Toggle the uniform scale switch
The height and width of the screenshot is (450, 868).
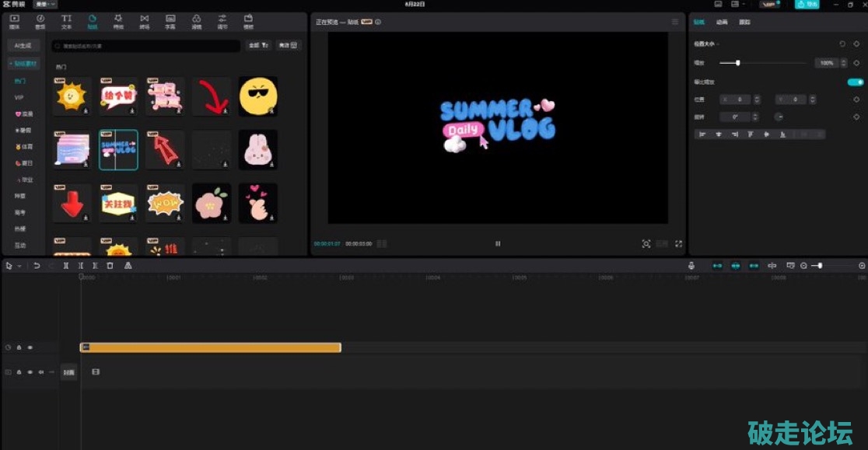pos(855,82)
